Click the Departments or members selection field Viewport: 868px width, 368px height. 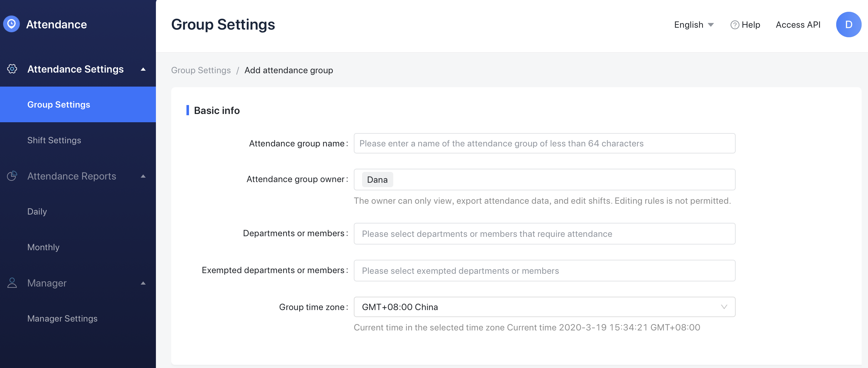tap(544, 234)
